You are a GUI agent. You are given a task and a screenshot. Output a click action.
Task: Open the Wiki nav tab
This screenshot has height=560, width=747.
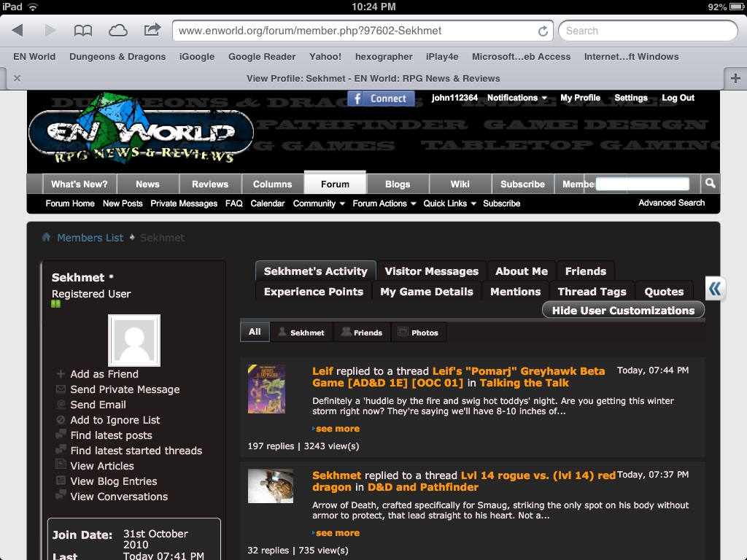point(460,184)
